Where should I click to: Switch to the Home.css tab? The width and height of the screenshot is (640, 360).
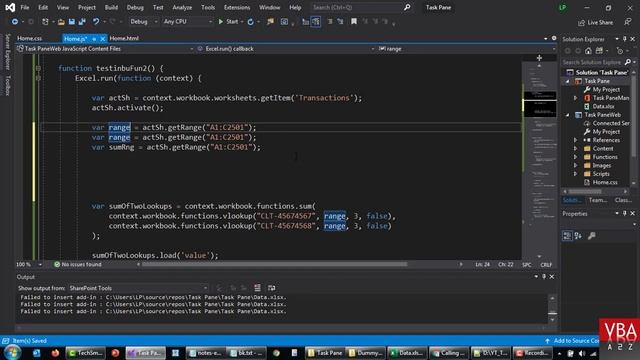pyautogui.click(x=30, y=38)
